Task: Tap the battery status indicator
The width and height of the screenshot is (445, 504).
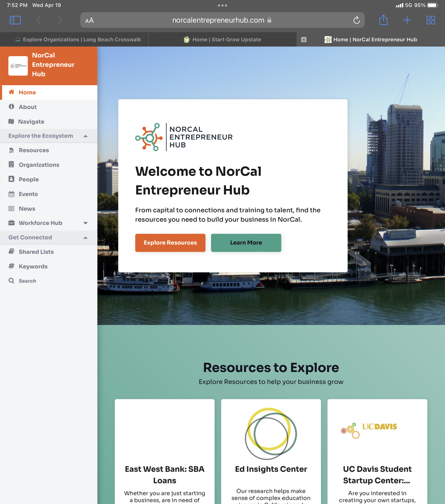Action: [x=433, y=5]
